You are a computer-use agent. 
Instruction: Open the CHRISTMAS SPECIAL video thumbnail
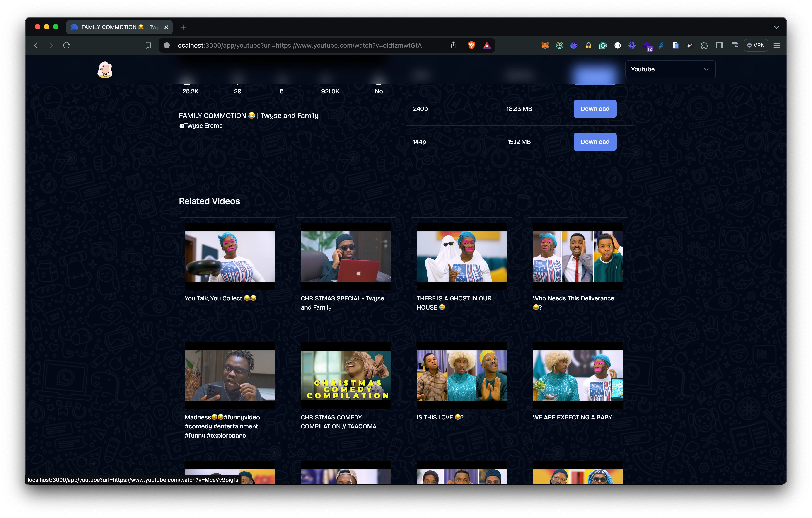346,257
